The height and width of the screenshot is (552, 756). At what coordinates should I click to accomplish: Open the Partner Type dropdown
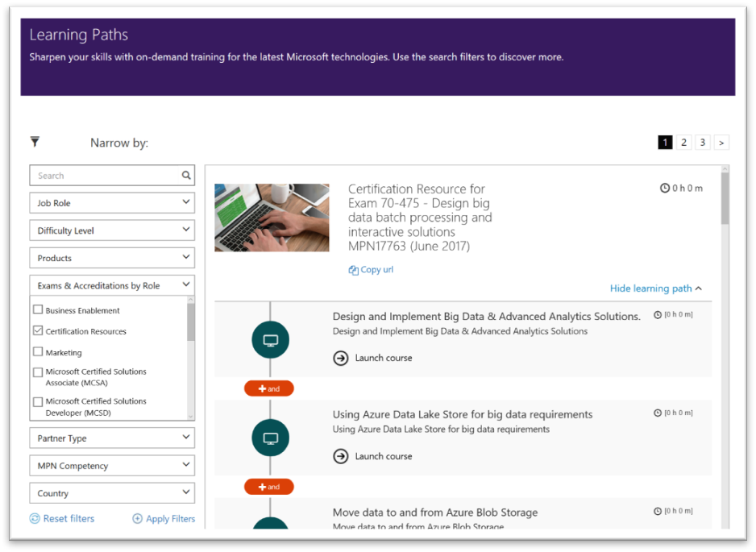[112, 438]
